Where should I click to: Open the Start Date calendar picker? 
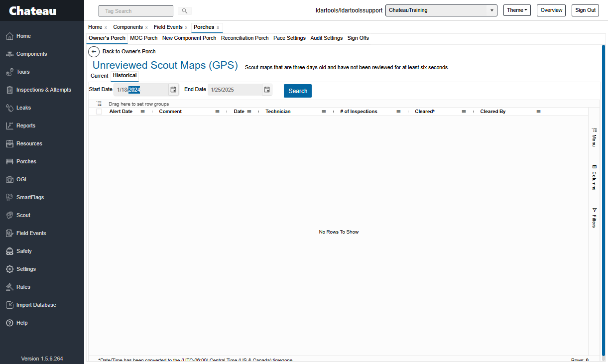point(173,90)
